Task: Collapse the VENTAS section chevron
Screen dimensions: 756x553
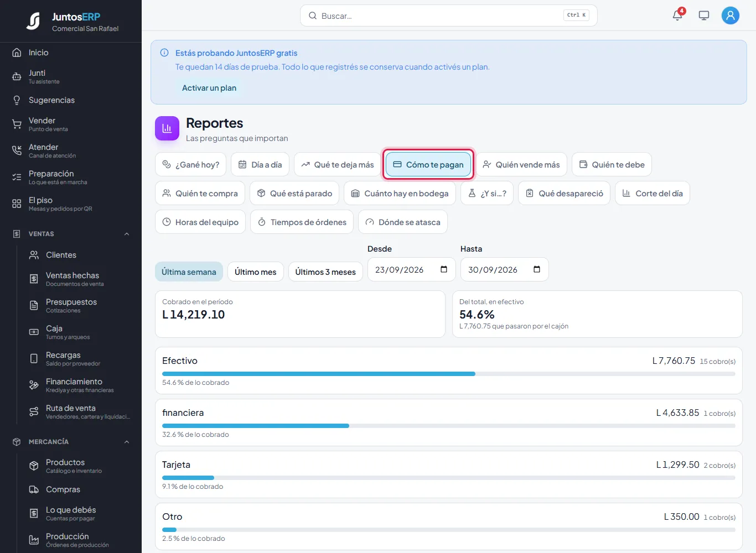Action: point(127,234)
